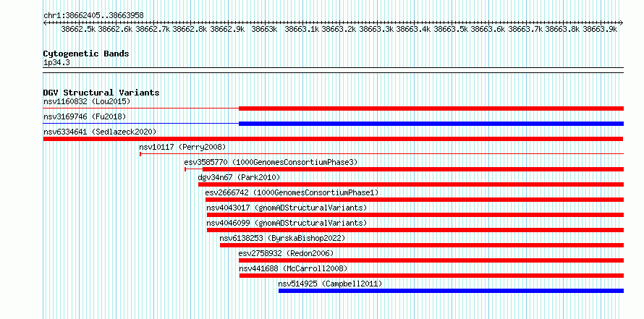Click the 38662.6k ruler tick label

(x=116, y=29)
